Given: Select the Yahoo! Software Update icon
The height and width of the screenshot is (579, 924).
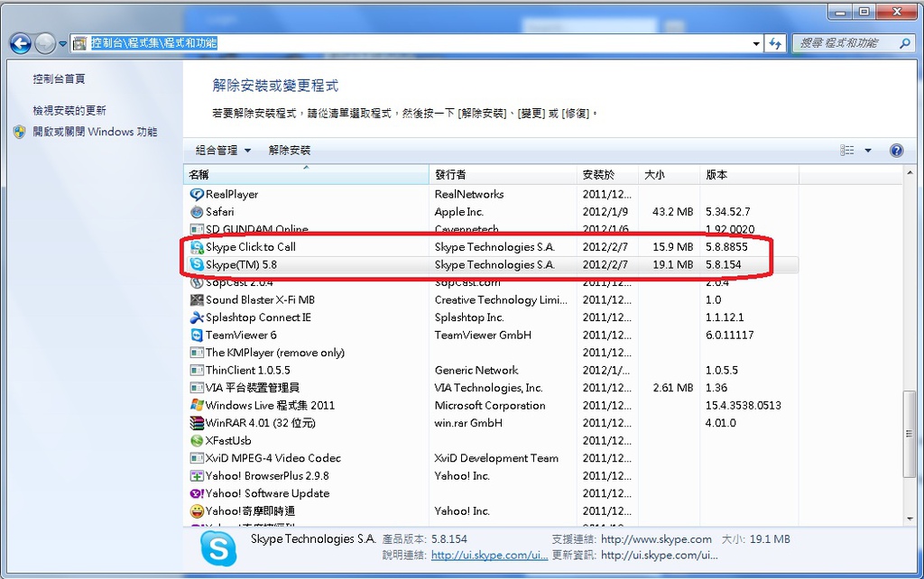Looking at the screenshot, I should pyautogui.click(x=196, y=493).
